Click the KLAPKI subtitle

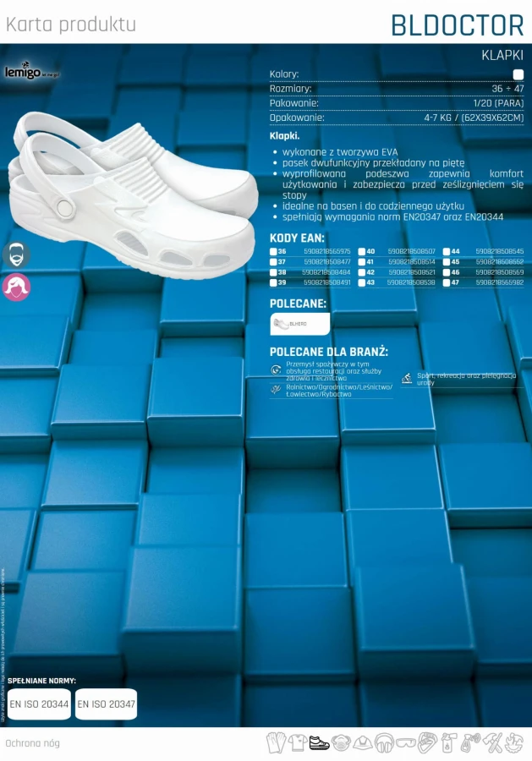pos(502,55)
